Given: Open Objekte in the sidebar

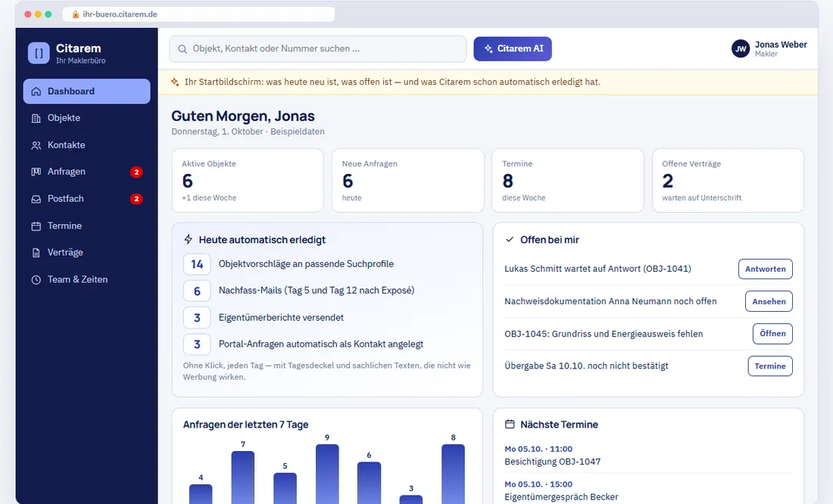Looking at the screenshot, I should [x=86, y=118].
